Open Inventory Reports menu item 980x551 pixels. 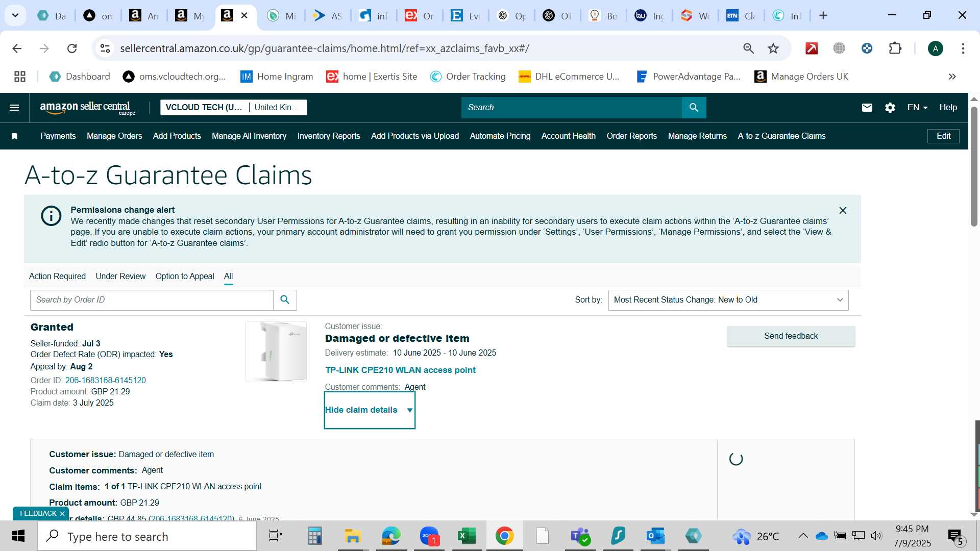[x=329, y=136]
